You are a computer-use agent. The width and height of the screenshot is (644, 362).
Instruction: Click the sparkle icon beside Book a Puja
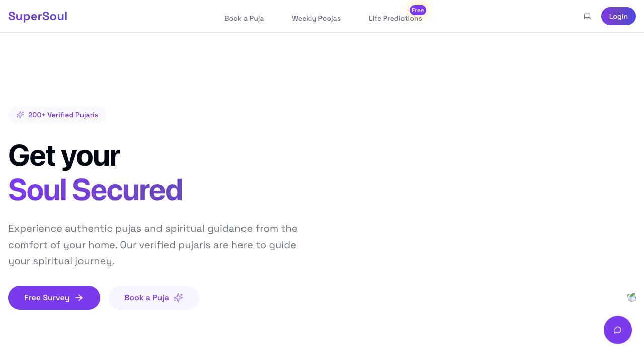178,298
